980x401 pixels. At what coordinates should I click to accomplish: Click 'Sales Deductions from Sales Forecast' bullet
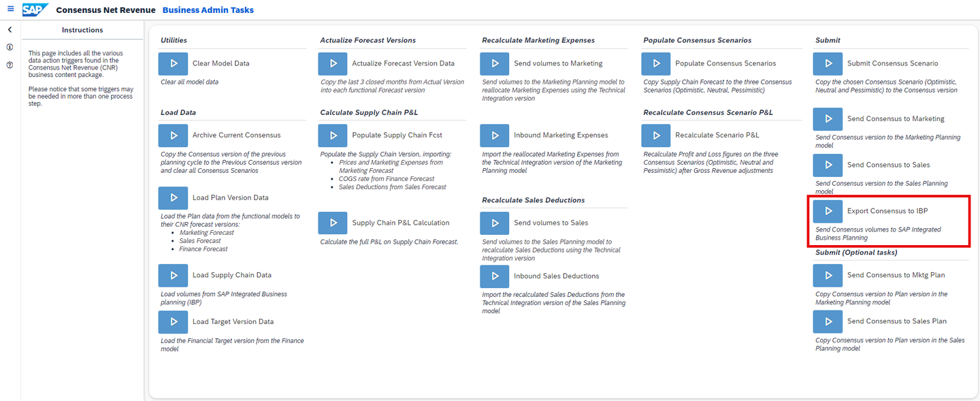click(393, 187)
